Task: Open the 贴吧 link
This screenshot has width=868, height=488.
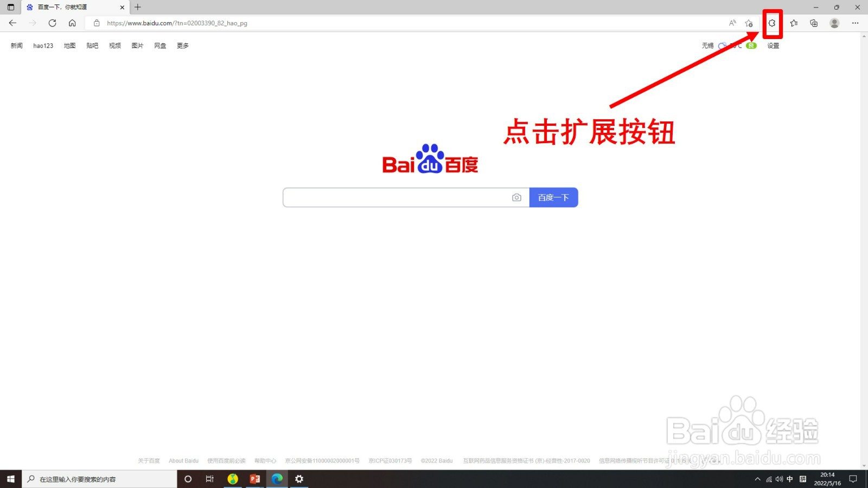Action: point(92,46)
